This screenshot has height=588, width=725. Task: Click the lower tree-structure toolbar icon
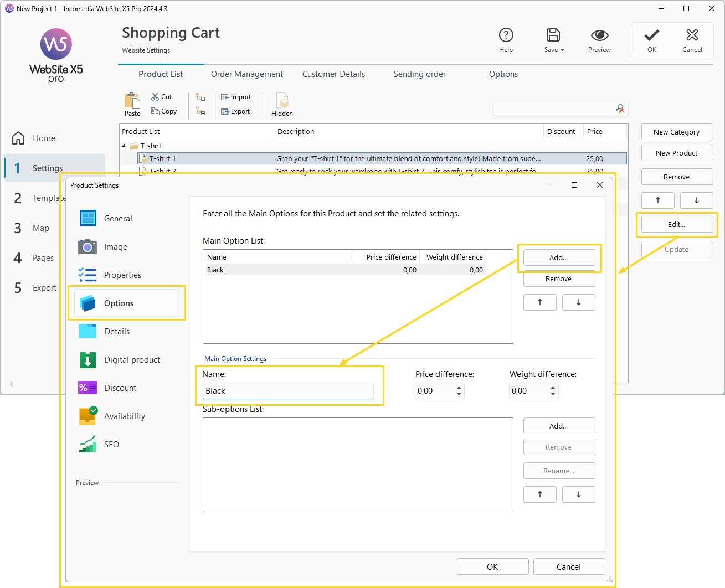200,111
